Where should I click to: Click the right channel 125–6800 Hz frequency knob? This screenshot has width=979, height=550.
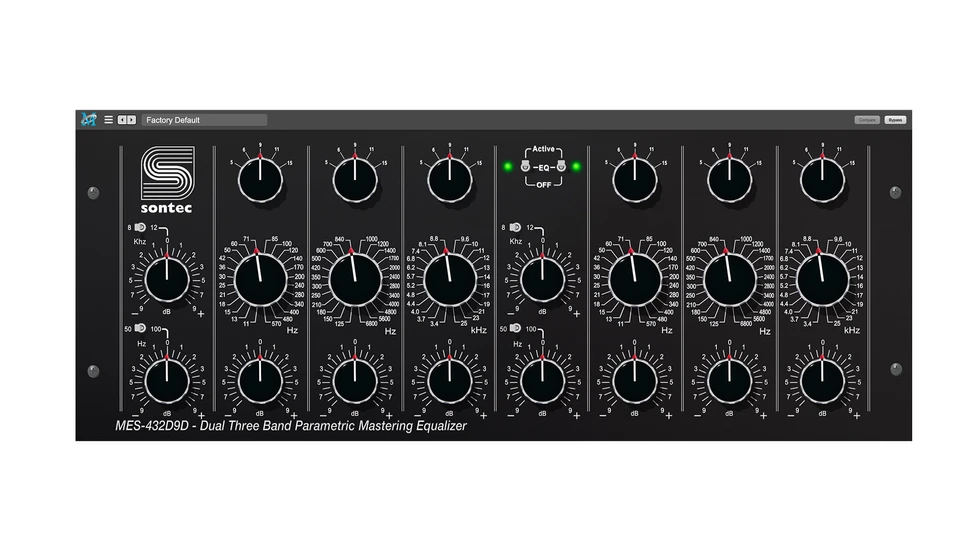click(729, 280)
